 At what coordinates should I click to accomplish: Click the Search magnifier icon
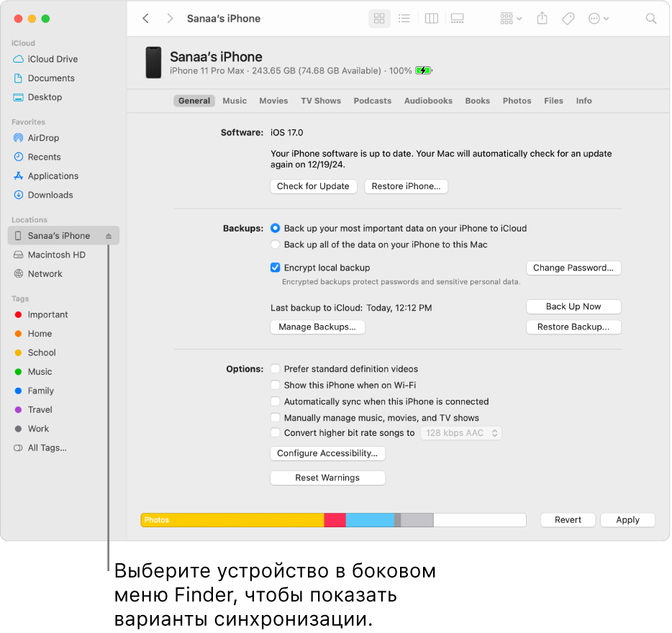[x=651, y=19]
